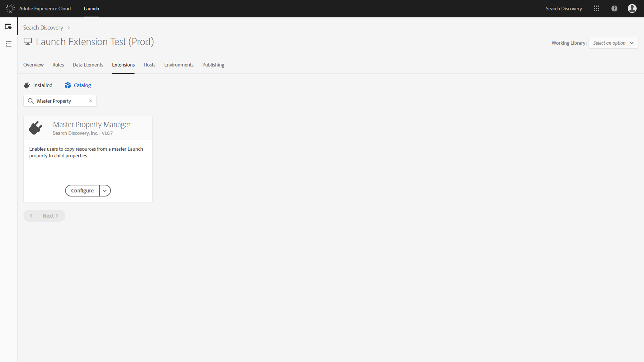Click the Adobe Experience Cloud logo
The image size is (644, 362).
coord(10,8)
